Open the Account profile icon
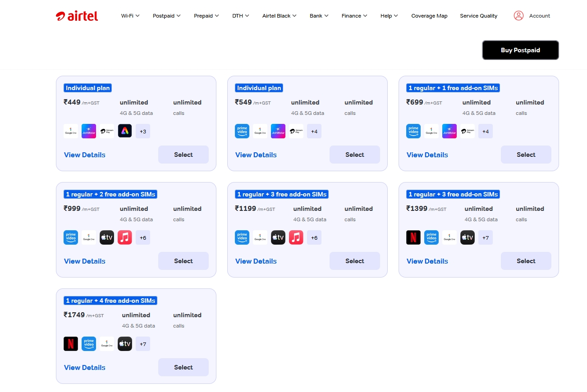Image resolution: width=587 pixels, height=392 pixels. (518, 16)
